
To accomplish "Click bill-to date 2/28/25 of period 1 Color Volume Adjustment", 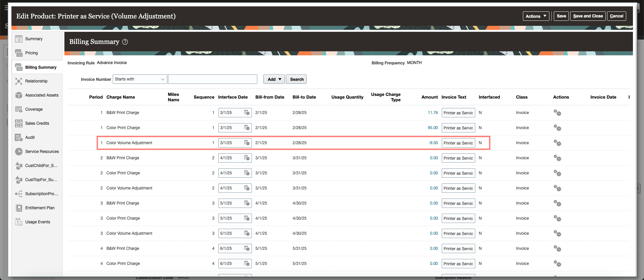I will 300,143.
